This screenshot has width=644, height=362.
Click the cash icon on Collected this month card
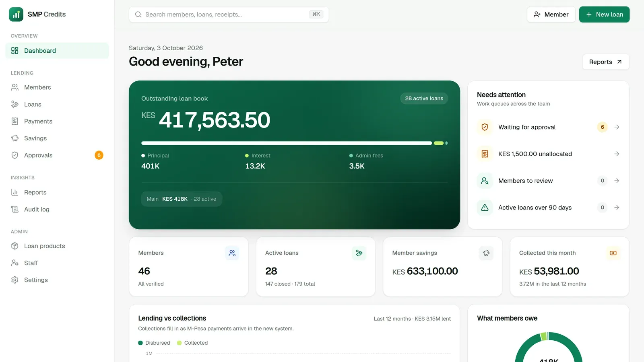point(613,253)
